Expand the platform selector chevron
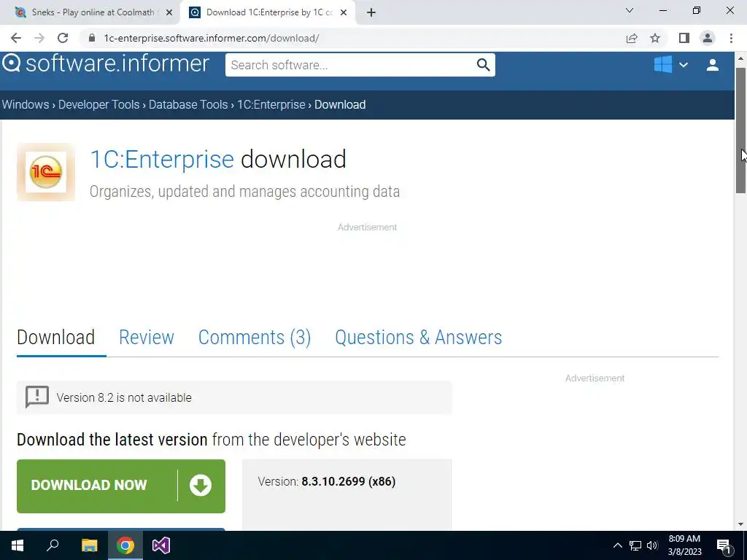Image resolution: width=747 pixels, height=560 pixels. (x=683, y=65)
